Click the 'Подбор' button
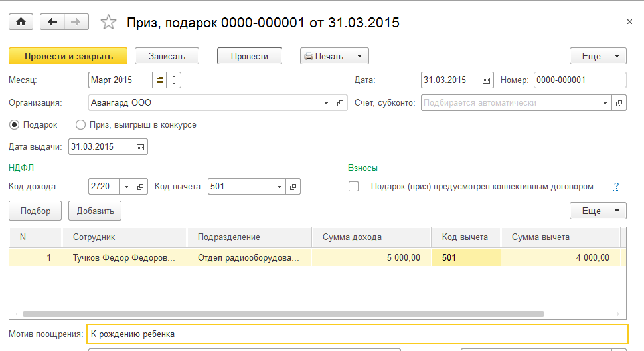Image resolution: width=644 pixels, height=351 pixels. (35, 211)
